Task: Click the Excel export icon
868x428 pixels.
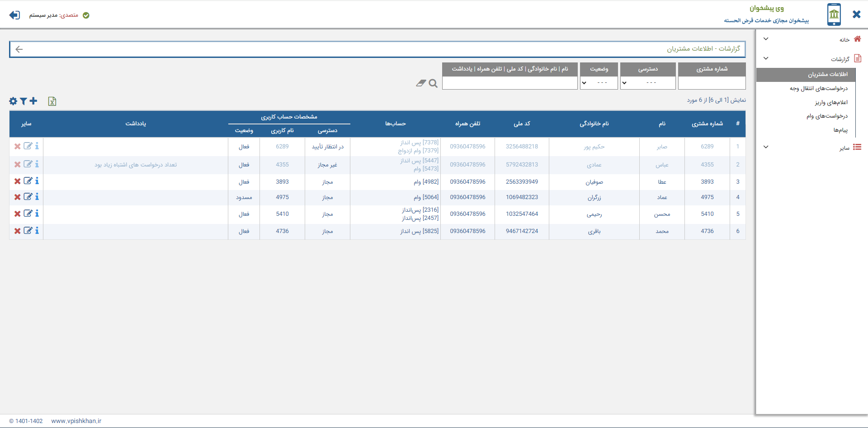Action: pos(52,101)
